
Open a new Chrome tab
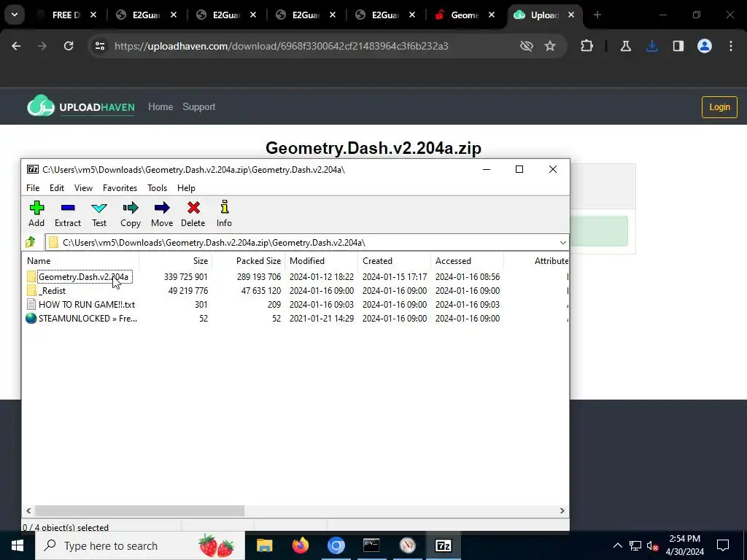597,15
